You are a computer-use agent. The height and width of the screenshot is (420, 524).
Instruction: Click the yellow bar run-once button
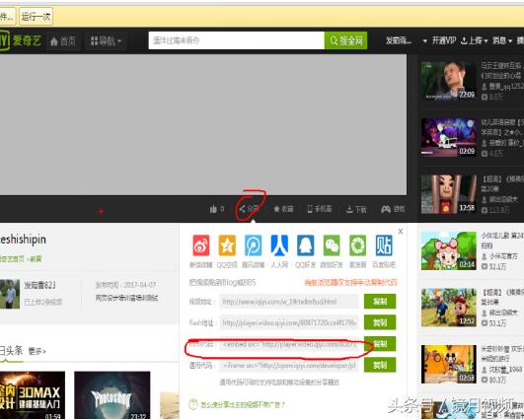[37, 16]
